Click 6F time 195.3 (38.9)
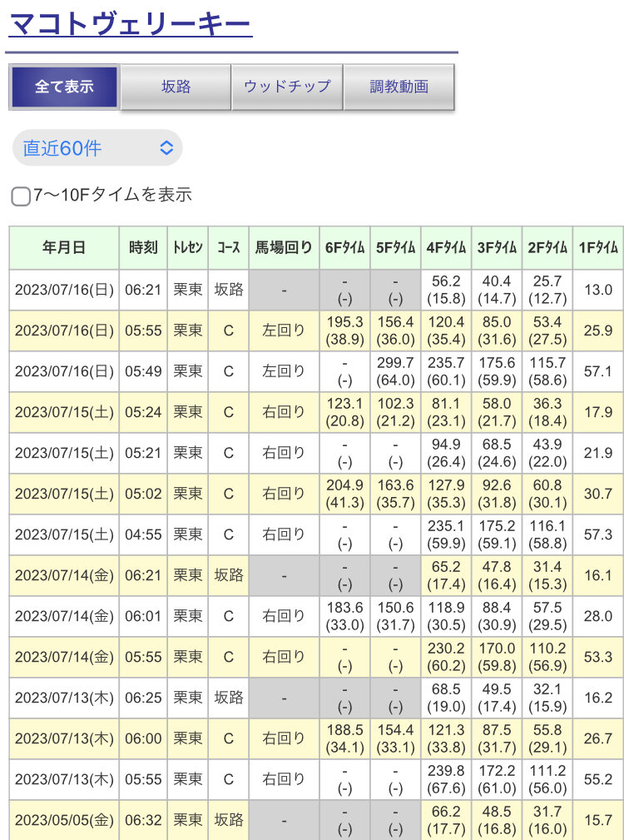The image size is (624, 840). 345,331
